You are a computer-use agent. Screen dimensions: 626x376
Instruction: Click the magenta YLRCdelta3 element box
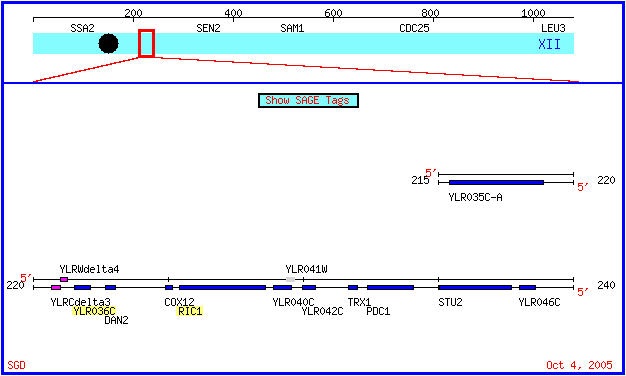point(56,287)
